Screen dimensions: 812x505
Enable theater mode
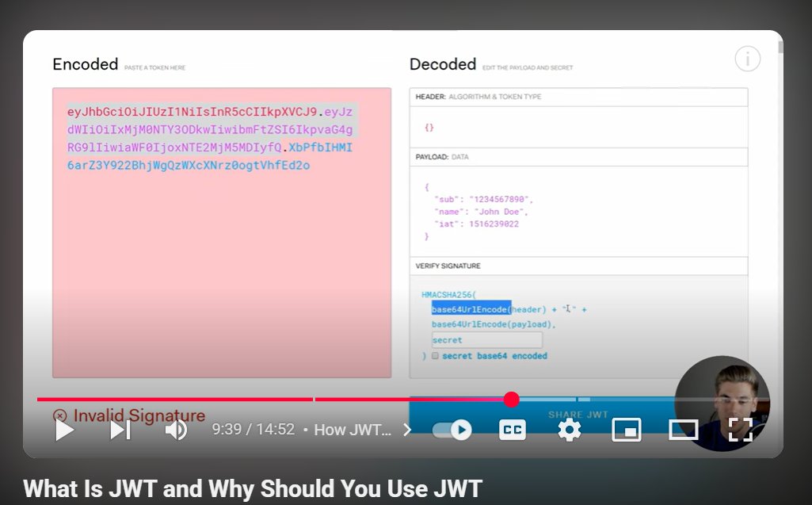tap(683, 430)
